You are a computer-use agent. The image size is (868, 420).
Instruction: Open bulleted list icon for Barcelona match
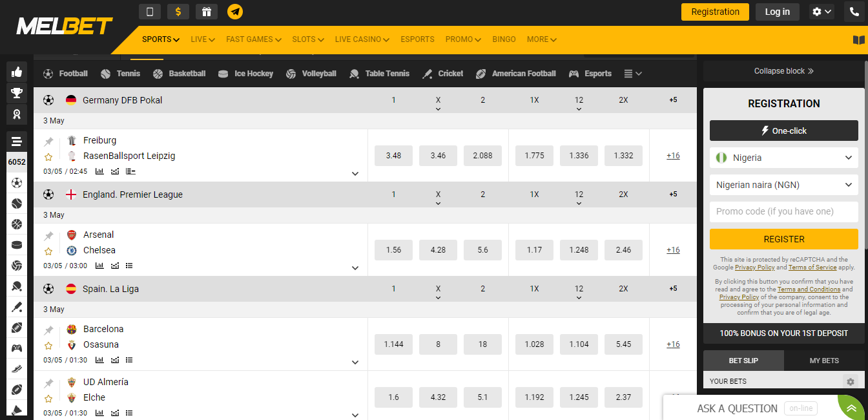pos(129,360)
